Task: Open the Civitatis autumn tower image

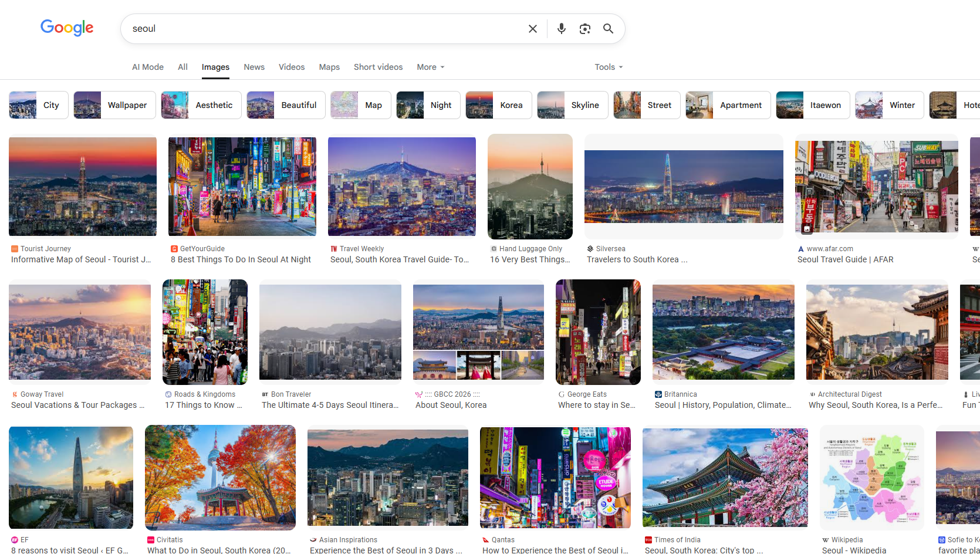Action: 220,478
